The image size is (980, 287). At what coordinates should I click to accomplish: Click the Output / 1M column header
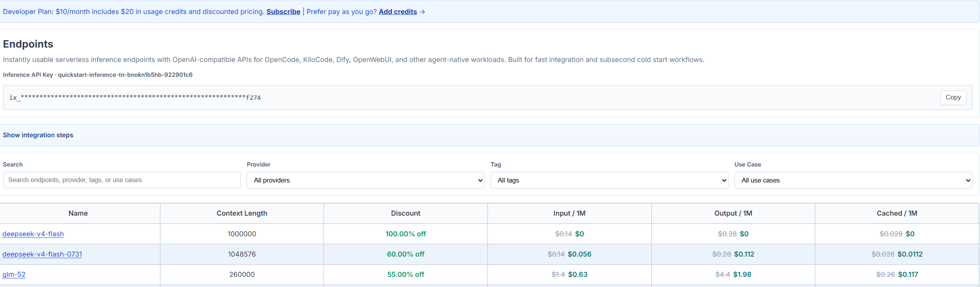(733, 213)
